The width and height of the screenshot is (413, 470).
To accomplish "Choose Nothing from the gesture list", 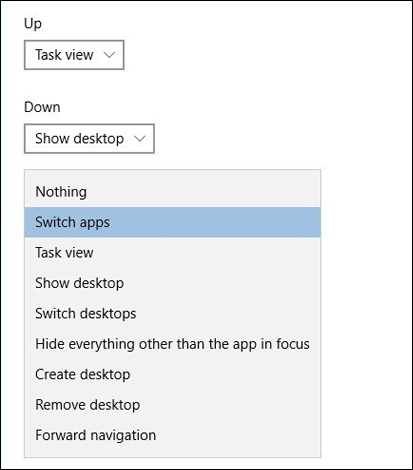I will click(172, 192).
